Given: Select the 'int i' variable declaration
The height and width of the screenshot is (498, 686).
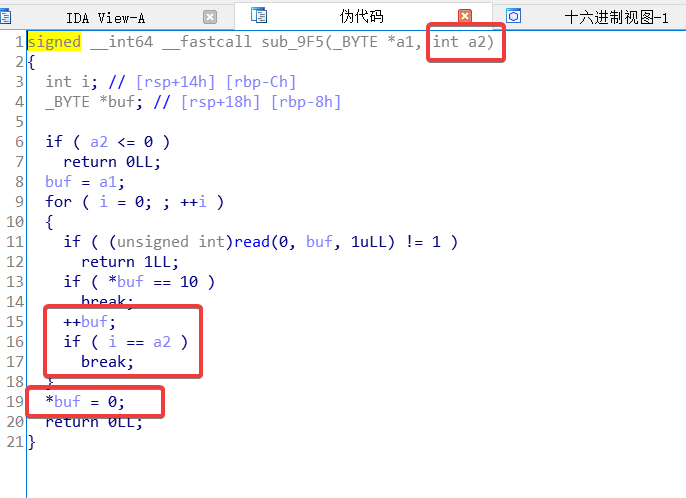Looking at the screenshot, I should pos(63,82).
